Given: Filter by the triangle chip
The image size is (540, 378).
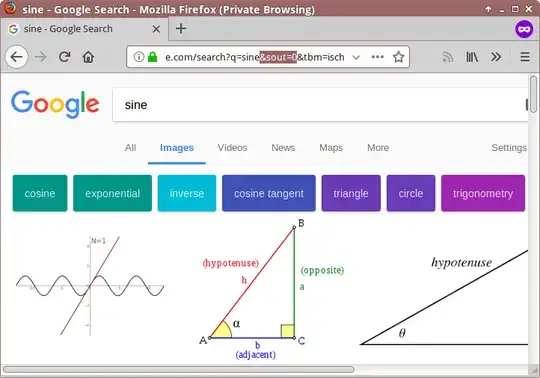Looking at the screenshot, I should tap(351, 193).
